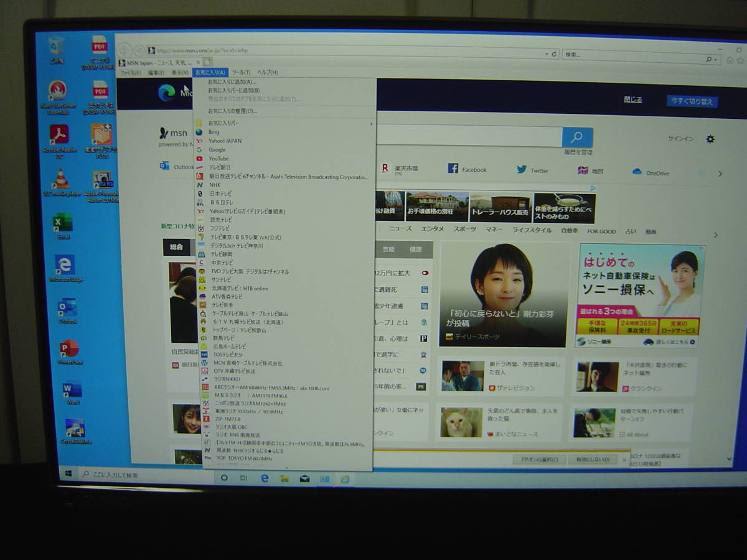Screen dimensions: 747x560
Task: Expand news categories with right chevron
Action: tap(715, 235)
